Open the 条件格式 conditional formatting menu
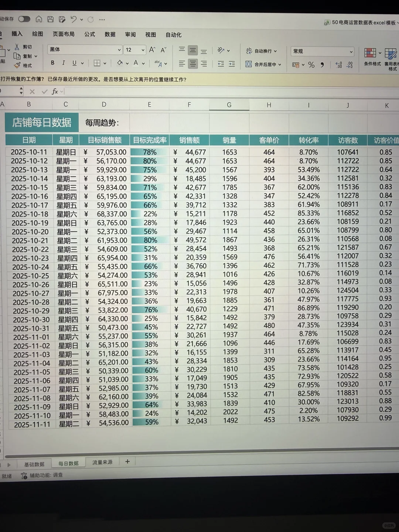The width and height of the screenshot is (399, 532). click(372, 57)
